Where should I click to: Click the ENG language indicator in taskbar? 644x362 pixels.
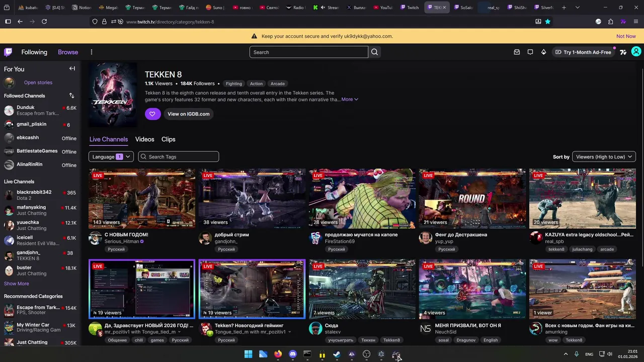589,354
